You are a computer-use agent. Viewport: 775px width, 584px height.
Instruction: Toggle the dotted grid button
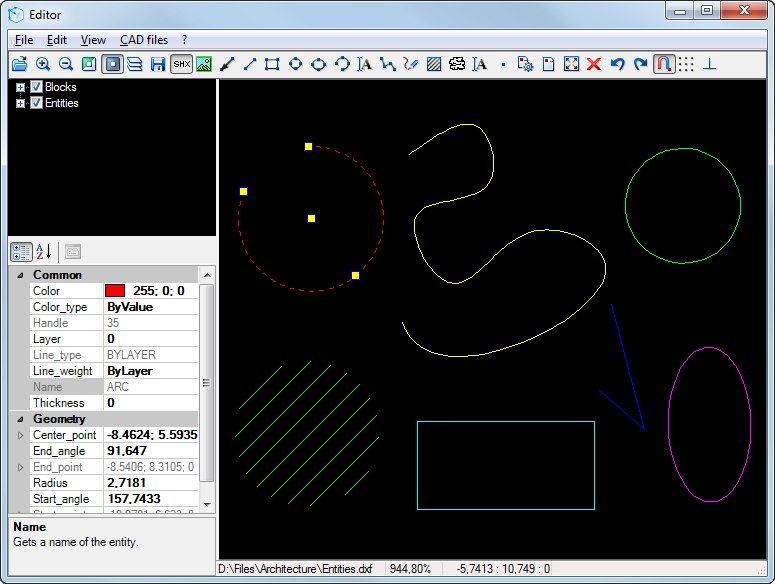(x=686, y=64)
